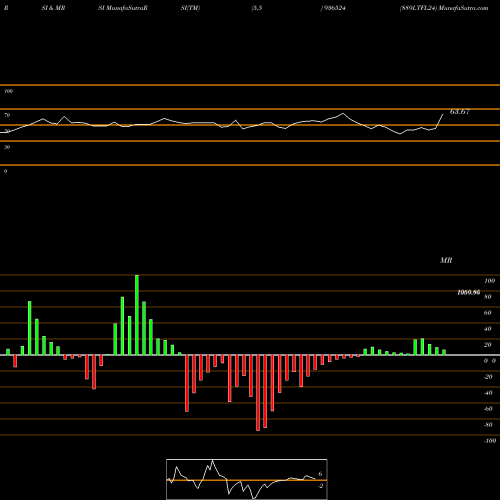Click the MR heading above the histogram
Image resolution: width=500 pixels, height=500 pixels.
click(x=446, y=260)
